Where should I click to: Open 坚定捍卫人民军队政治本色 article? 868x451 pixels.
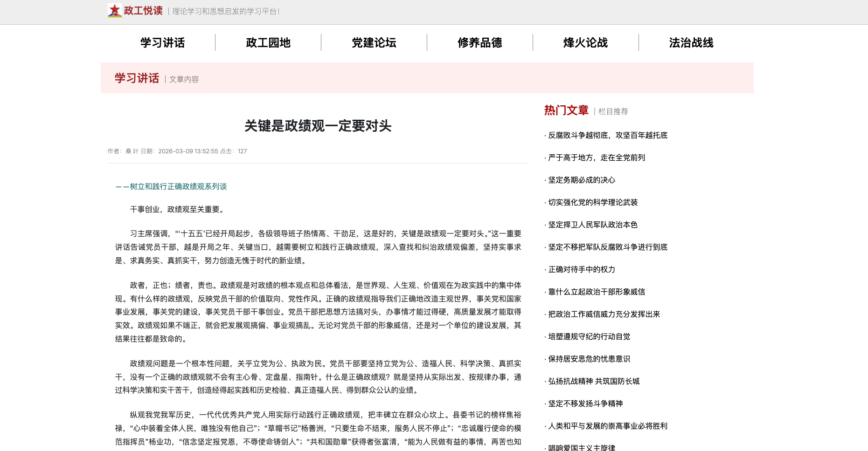pyautogui.click(x=593, y=225)
